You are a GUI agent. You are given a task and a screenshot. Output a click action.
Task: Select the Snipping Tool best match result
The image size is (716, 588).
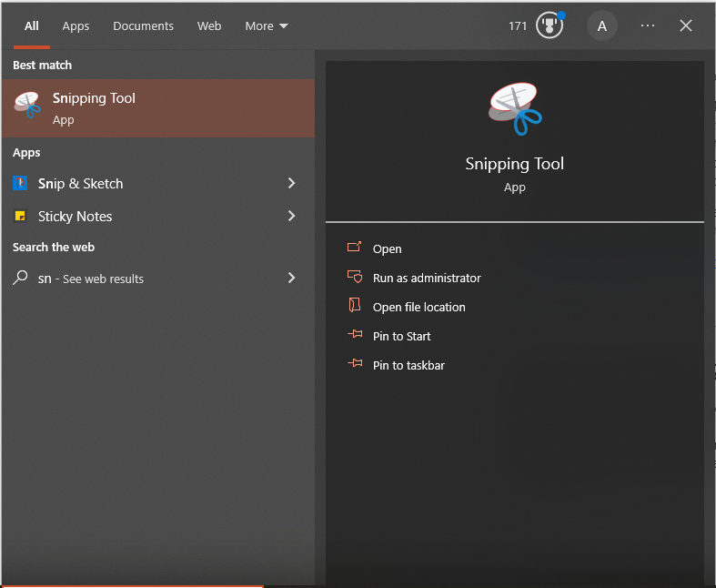[158, 108]
